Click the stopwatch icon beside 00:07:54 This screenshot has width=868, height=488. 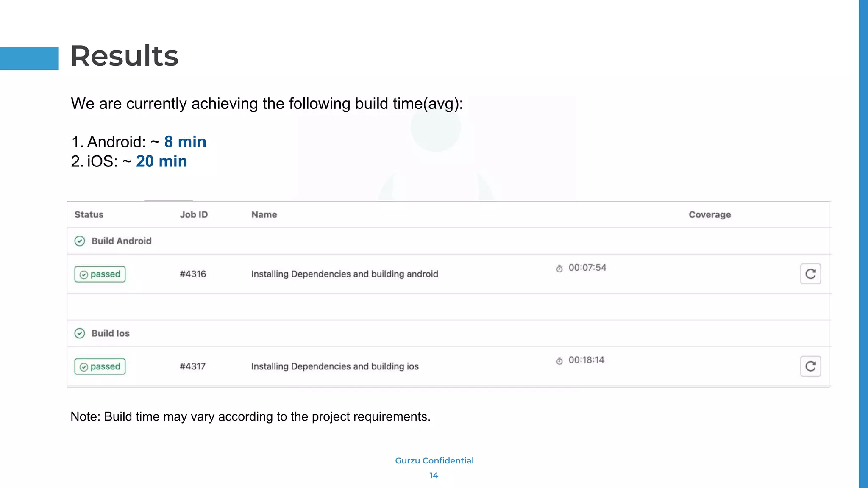(559, 269)
